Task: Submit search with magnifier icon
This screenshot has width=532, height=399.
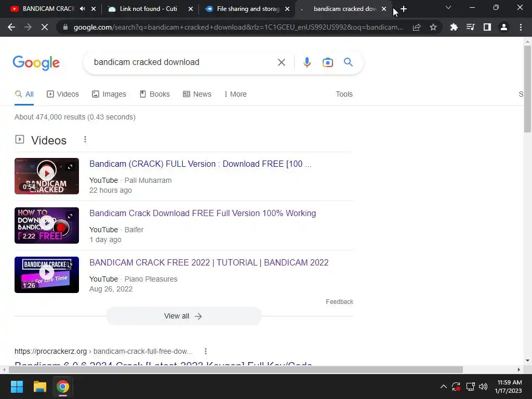Action: tap(348, 62)
